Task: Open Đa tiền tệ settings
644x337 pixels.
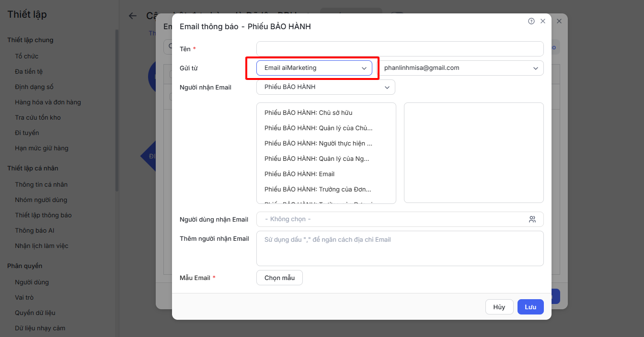Action: pyautogui.click(x=29, y=72)
